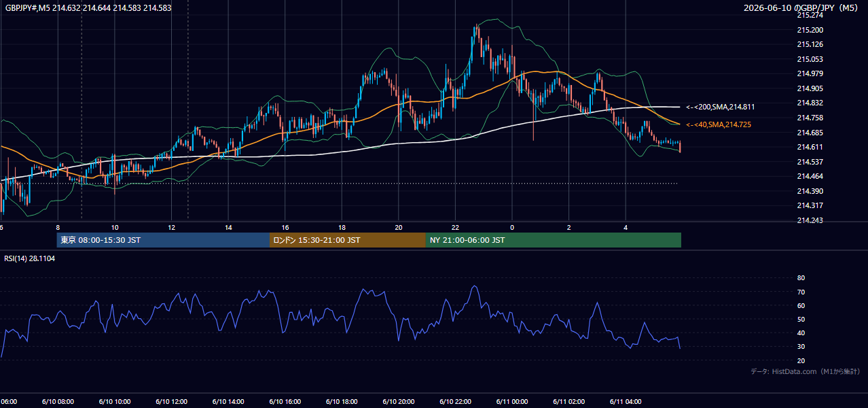Screen dimensions: 868x408
Task: Click the bottom time label 6/10 18:00
Action: [342, 402]
